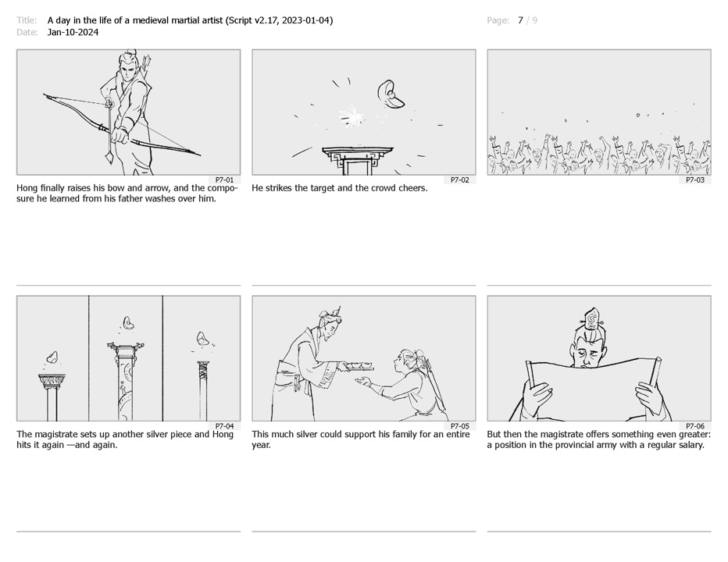The image size is (728, 562).
Task: Click caption 'The magistrate sets up another silver piece'
Action: [x=125, y=439]
